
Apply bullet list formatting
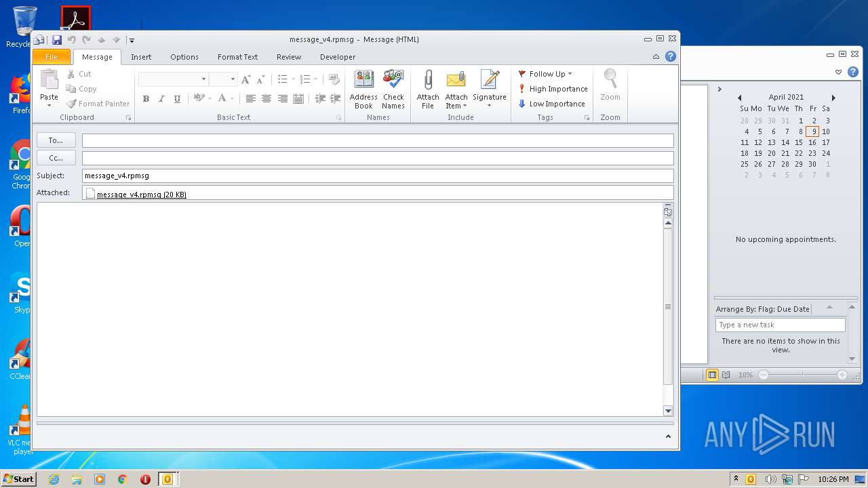click(283, 79)
